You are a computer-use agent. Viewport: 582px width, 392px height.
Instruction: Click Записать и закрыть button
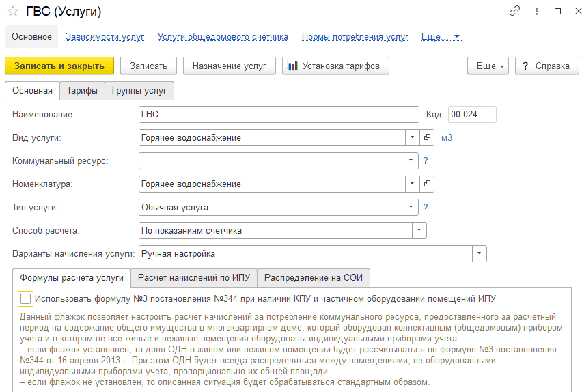[59, 66]
